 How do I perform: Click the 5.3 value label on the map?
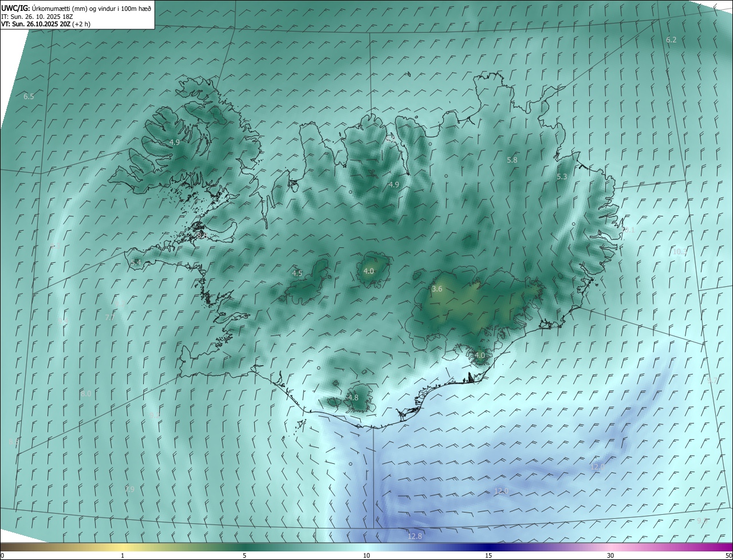pos(562,177)
